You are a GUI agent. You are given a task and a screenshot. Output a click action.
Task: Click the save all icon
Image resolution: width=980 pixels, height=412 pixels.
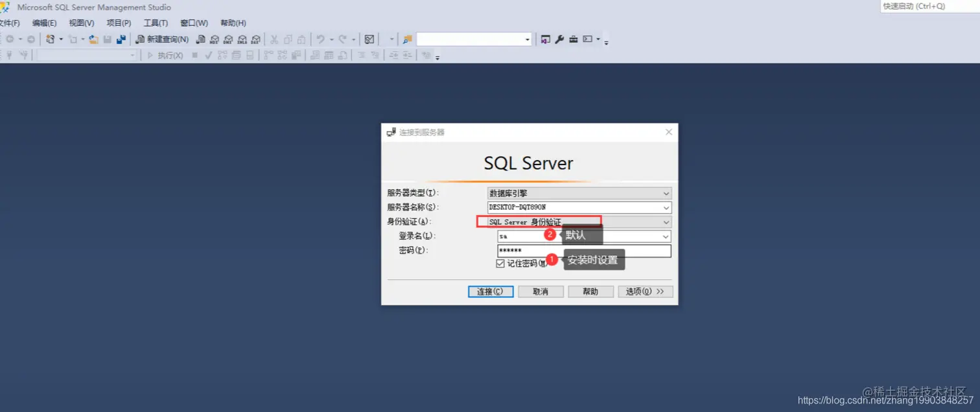(121, 40)
